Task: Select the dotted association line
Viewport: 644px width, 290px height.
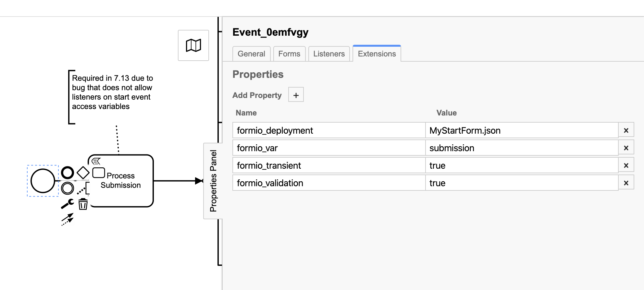Action: (x=118, y=139)
